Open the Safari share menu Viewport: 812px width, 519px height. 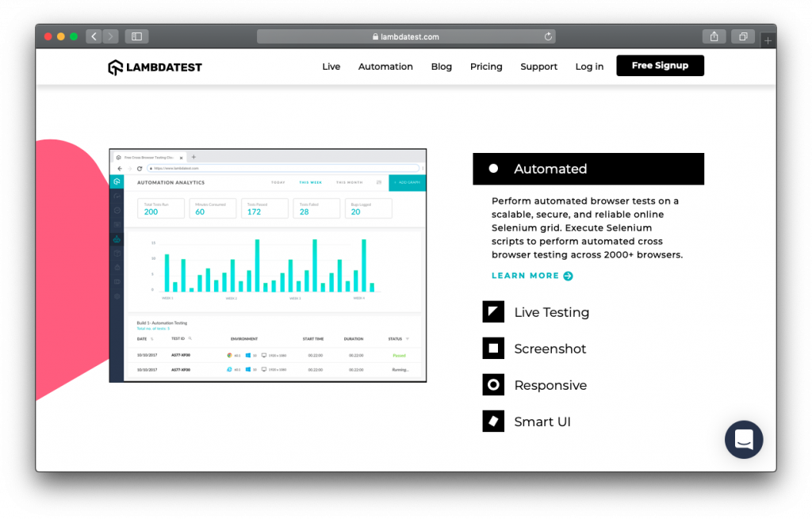click(x=714, y=36)
